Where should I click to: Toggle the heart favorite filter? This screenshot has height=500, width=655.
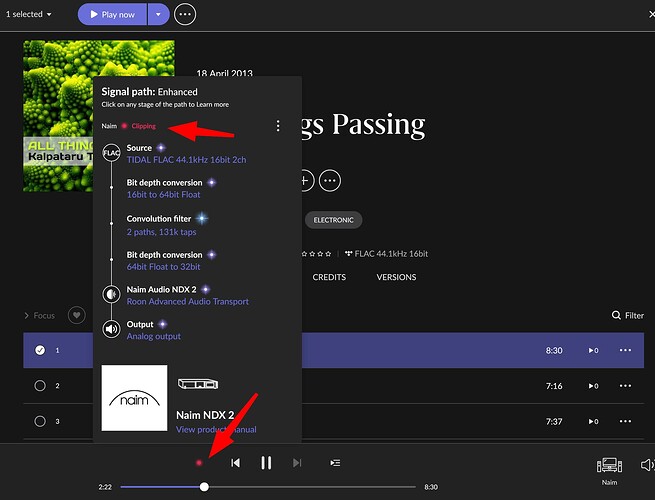[x=76, y=315]
